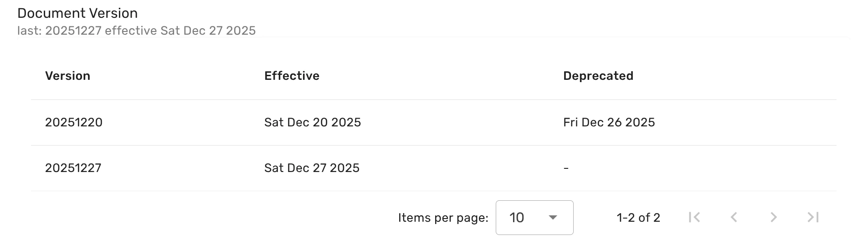Click effective date Sat Dec 27 2025 in table
Screen dimensions: 868x240
coord(312,168)
